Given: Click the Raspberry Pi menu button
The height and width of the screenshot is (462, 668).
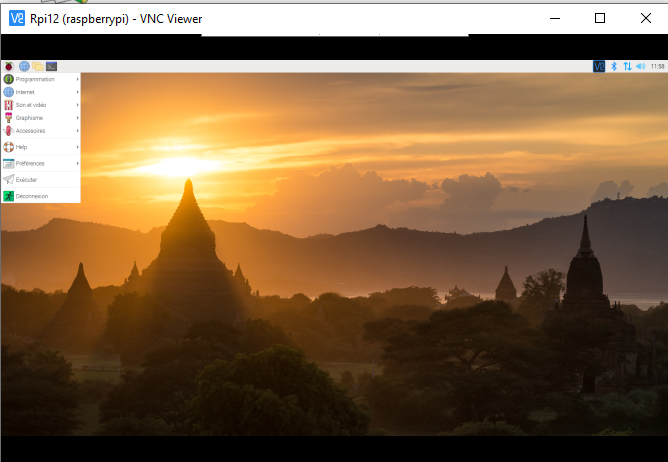Looking at the screenshot, I should pos(9,66).
